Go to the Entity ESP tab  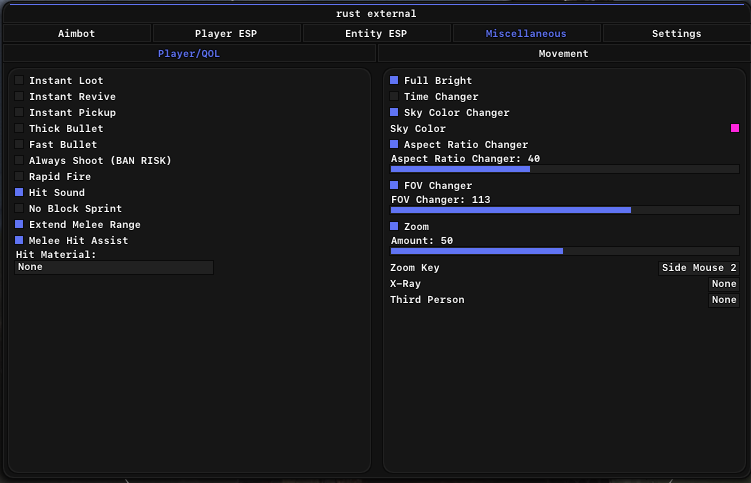(x=376, y=34)
